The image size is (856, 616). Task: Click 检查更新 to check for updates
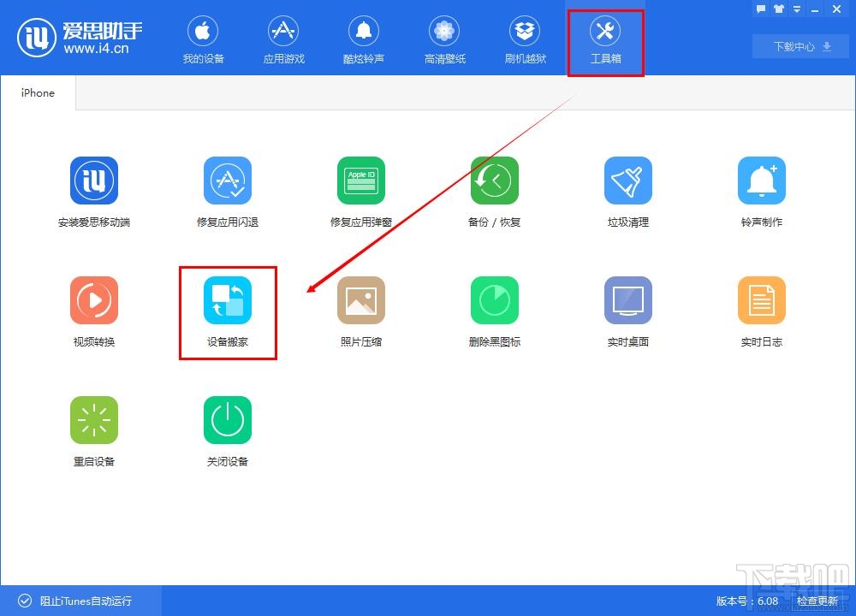click(x=817, y=601)
